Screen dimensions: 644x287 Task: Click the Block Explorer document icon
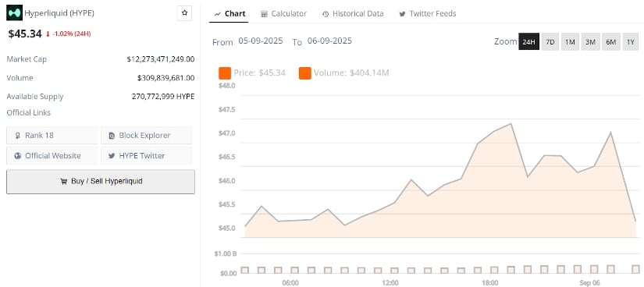point(112,136)
